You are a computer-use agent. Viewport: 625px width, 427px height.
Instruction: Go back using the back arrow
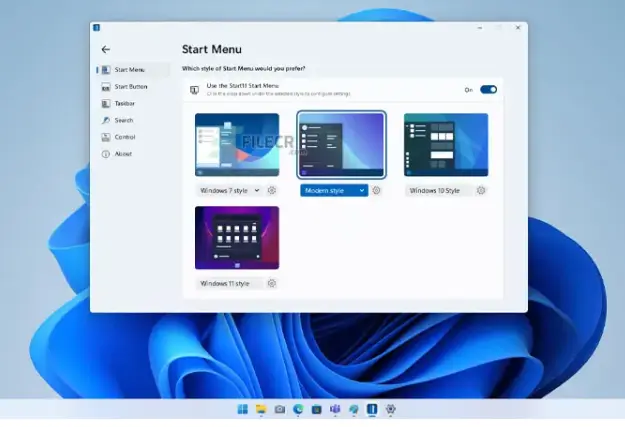coord(106,49)
